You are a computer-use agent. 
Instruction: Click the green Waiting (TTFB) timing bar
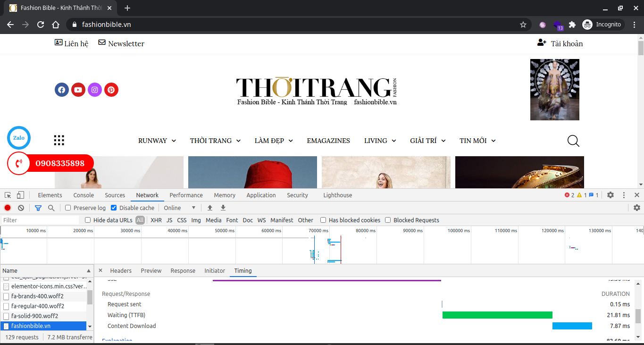[x=497, y=315]
